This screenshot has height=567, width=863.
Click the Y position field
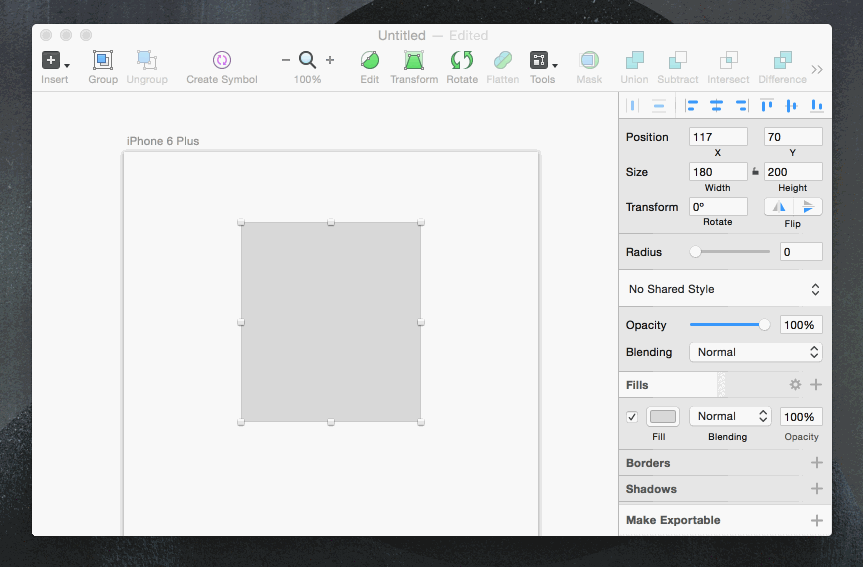tap(793, 137)
